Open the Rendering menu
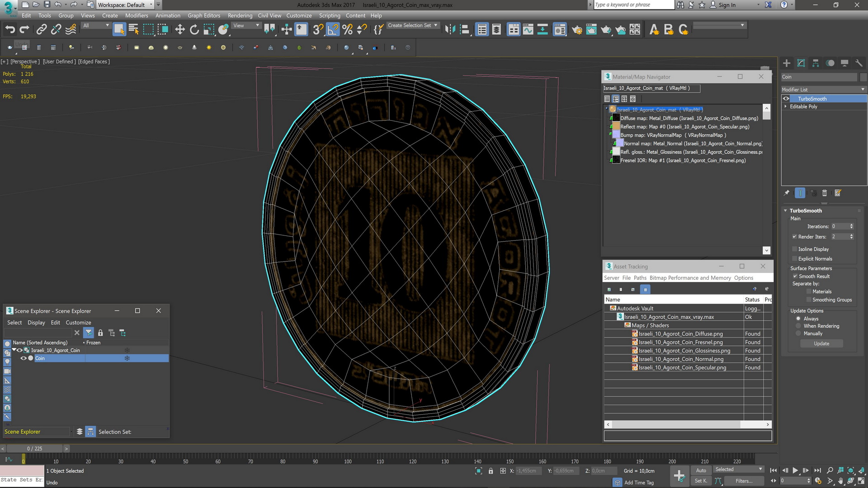 tap(240, 15)
